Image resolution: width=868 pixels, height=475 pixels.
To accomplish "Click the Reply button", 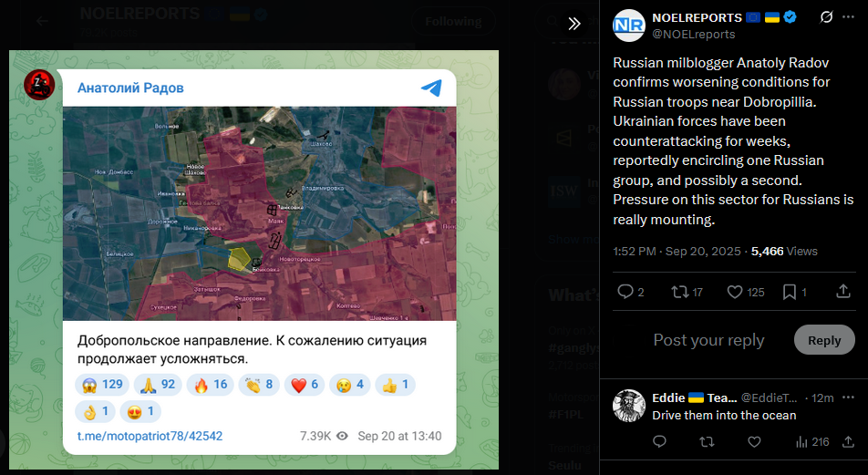I will point(824,340).
